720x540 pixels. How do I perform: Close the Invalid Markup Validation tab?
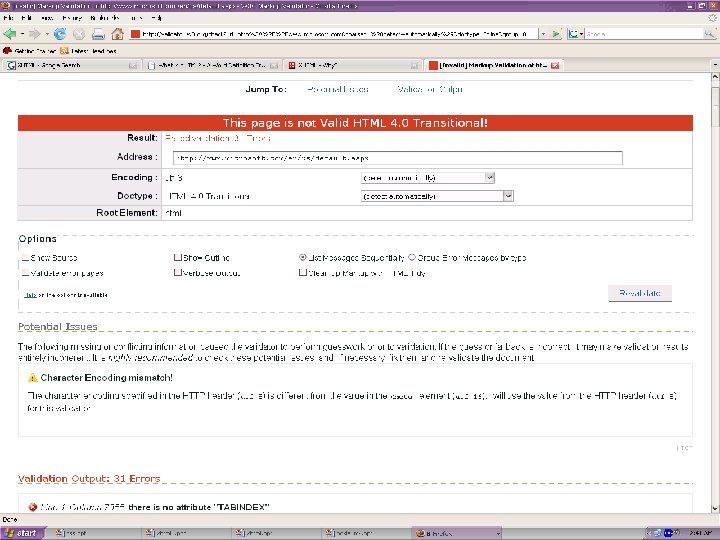point(555,66)
